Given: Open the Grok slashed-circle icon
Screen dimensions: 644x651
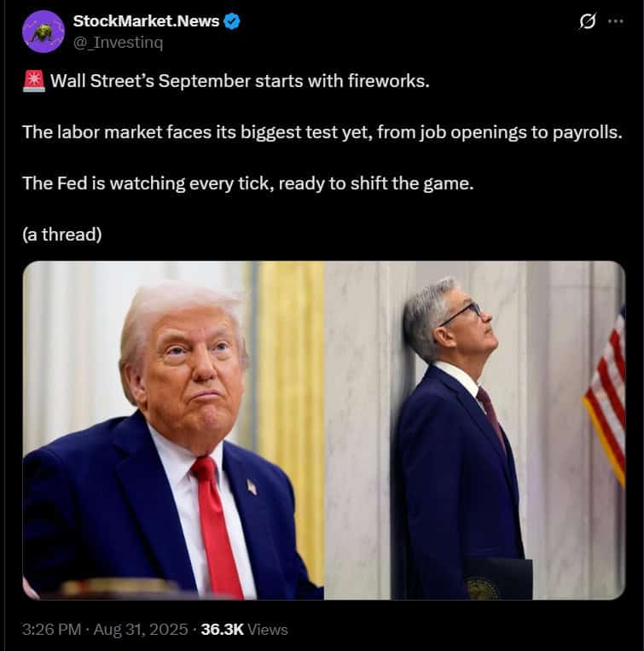Looking at the screenshot, I should [x=588, y=21].
